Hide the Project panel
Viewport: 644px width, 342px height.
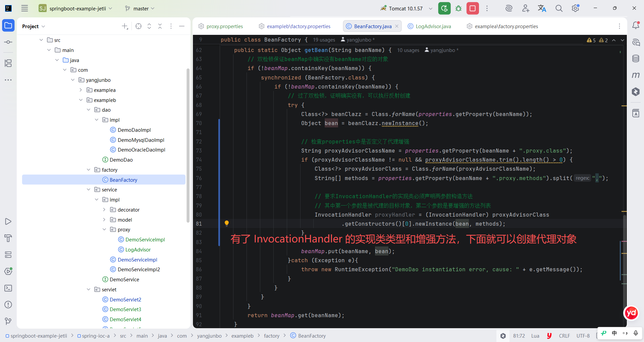click(182, 26)
